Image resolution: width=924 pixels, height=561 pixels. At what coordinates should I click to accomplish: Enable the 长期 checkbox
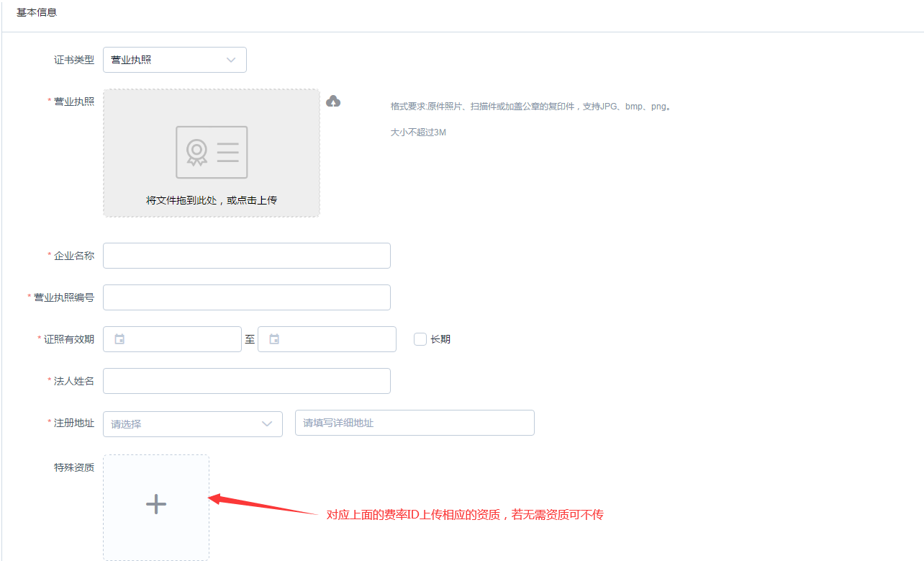point(420,339)
